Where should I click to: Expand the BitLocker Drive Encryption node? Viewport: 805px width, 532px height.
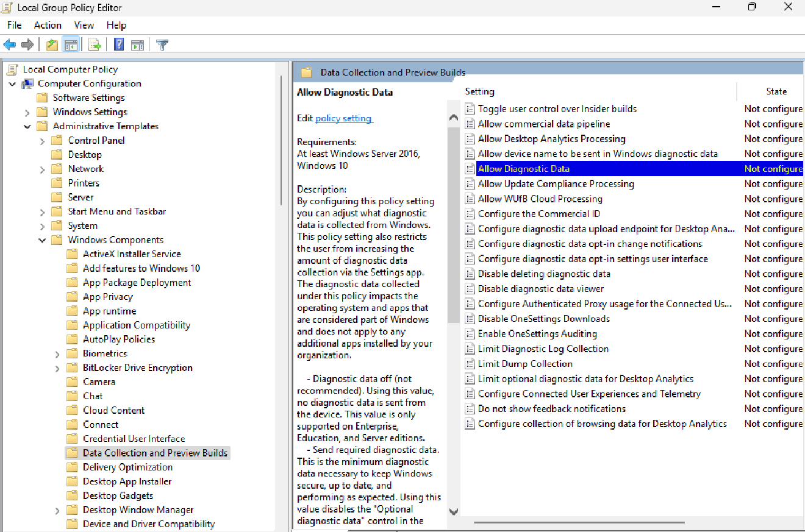pyautogui.click(x=57, y=367)
